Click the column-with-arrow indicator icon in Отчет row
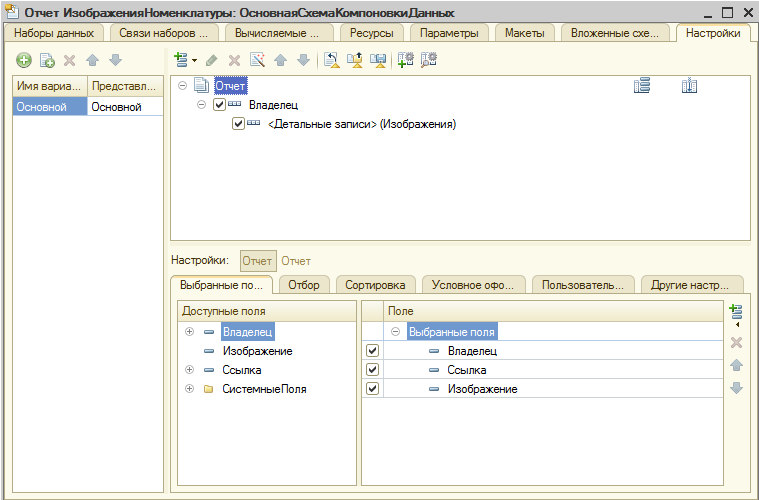The height and width of the screenshot is (500, 759). click(689, 86)
